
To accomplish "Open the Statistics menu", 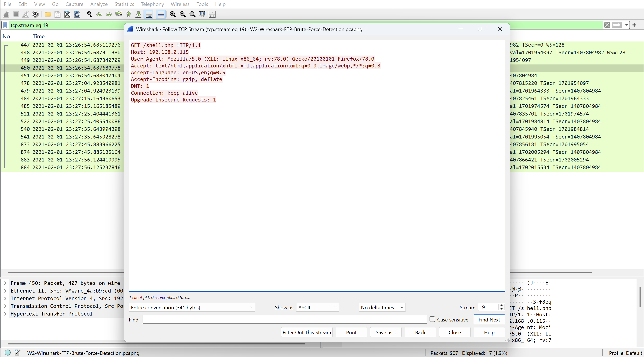I will 124,4.
